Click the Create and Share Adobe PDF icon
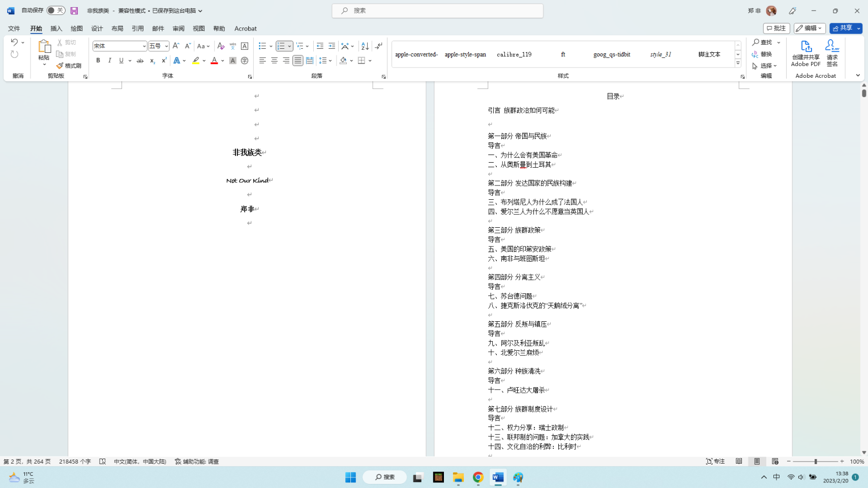The image size is (868, 488). coord(805,53)
